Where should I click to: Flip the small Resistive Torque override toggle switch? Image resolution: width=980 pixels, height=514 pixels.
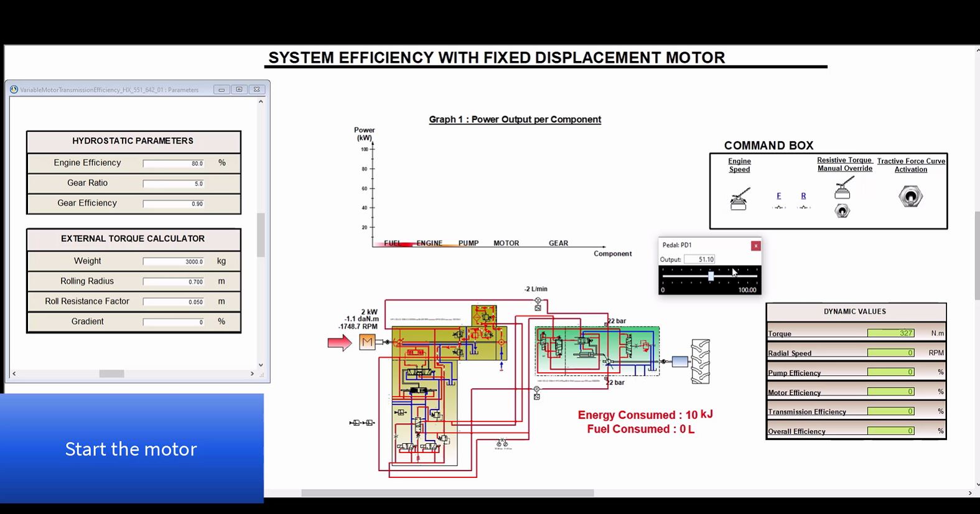coord(842,212)
